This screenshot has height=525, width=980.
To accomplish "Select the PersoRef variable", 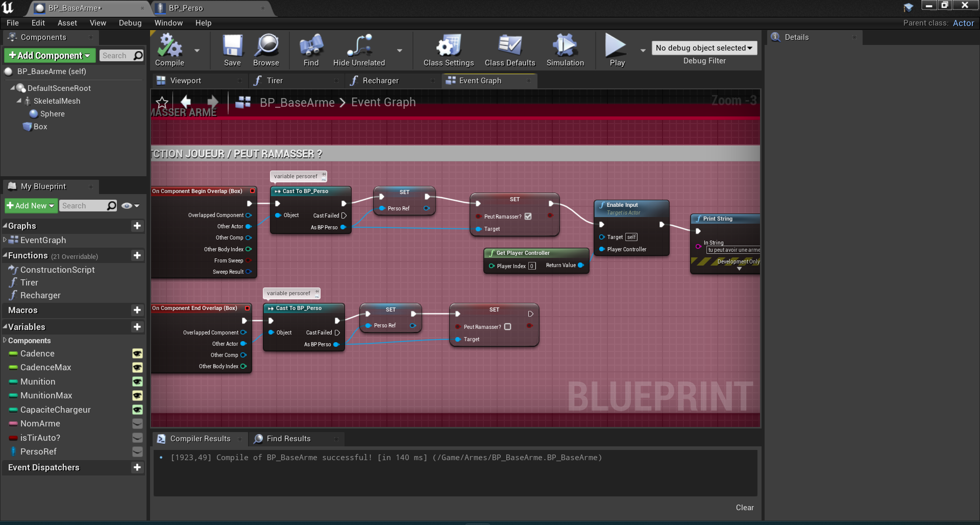I will coord(38,451).
